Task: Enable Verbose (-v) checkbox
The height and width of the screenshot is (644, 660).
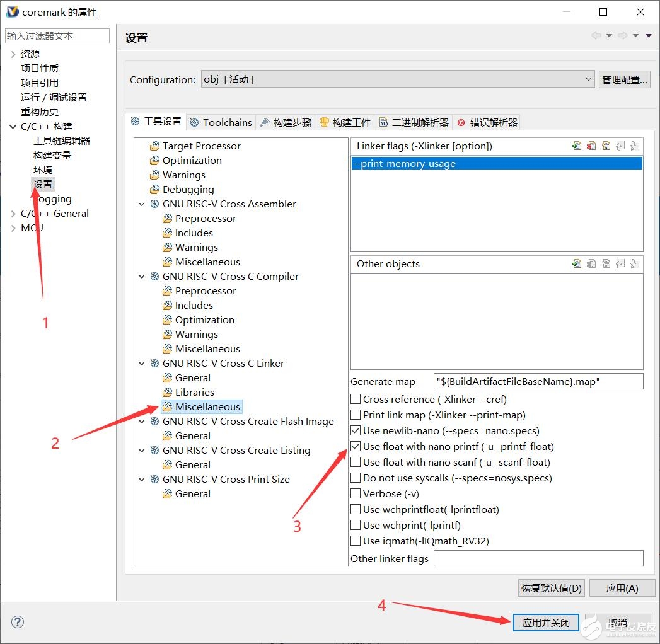Action: point(356,493)
